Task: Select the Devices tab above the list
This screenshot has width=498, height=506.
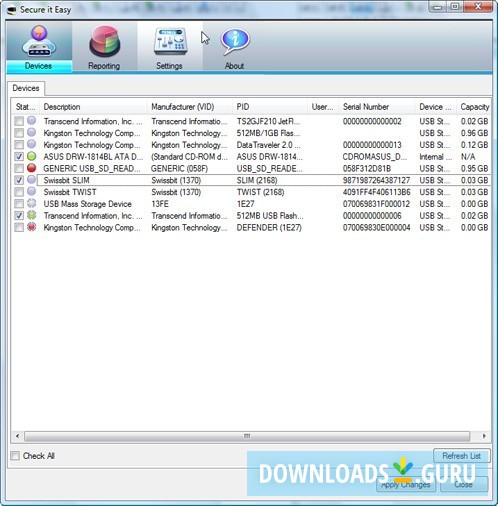Action: (x=26, y=88)
